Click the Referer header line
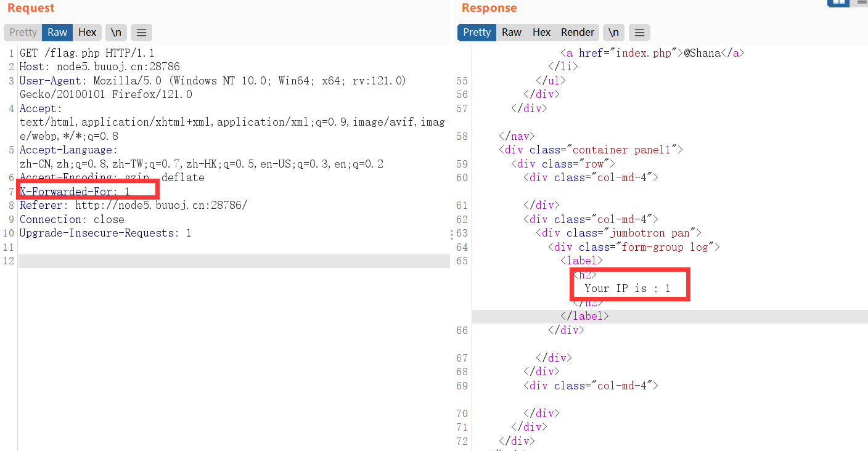The image size is (868, 451). pyautogui.click(x=133, y=205)
